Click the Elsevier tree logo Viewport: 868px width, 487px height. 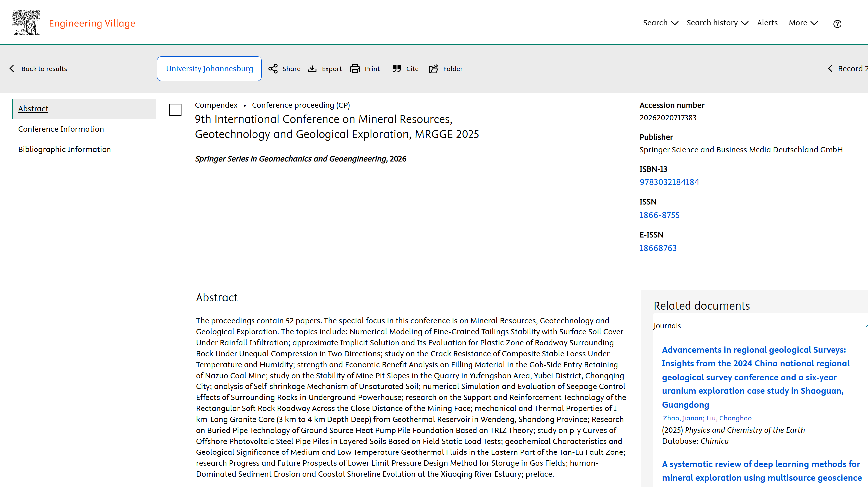tap(26, 23)
